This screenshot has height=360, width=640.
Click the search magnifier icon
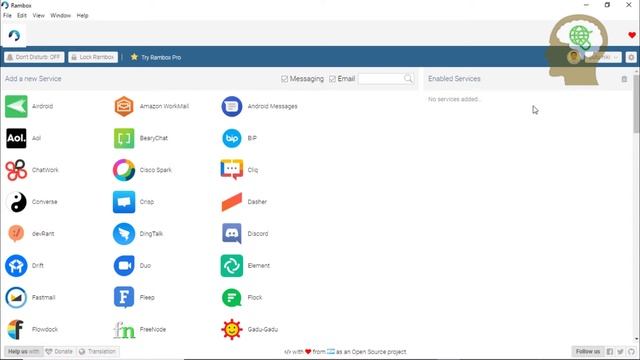408,78
